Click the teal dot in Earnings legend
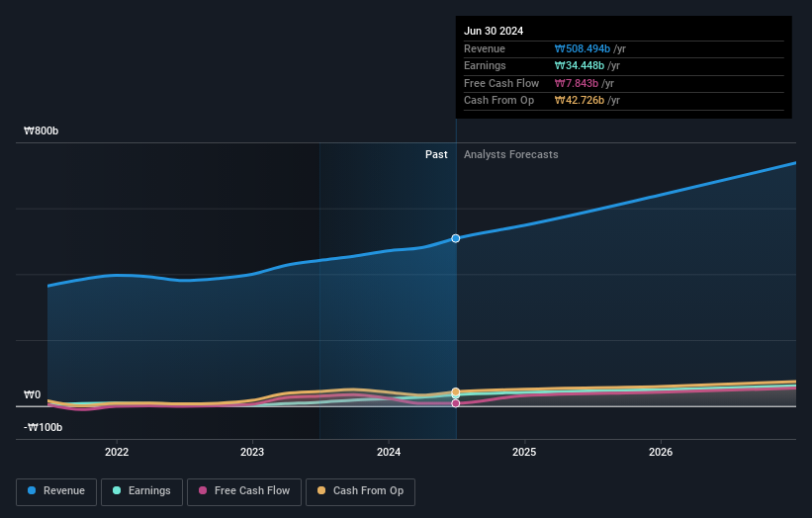The image size is (812, 518). tap(117, 490)
